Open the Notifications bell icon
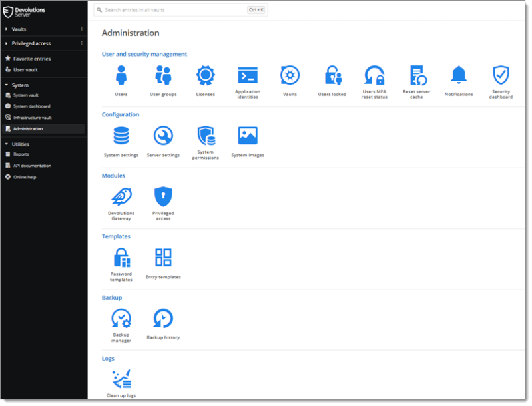This screenshot has height=406, width=532. tap(459, 75)
